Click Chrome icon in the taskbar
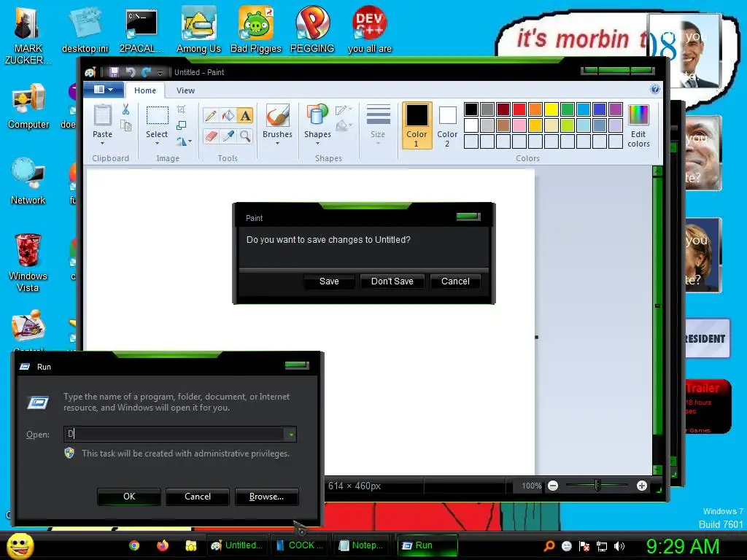Screen dimensions: 747x560 click(134, 545)
